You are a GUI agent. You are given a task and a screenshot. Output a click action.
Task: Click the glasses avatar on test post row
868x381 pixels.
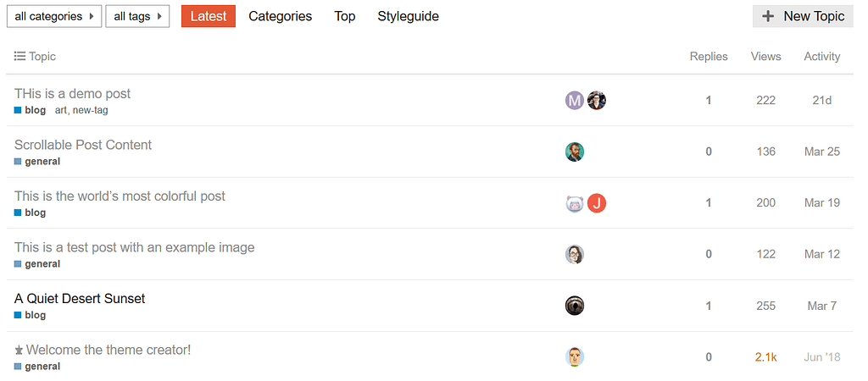click(x=575, y=254)
